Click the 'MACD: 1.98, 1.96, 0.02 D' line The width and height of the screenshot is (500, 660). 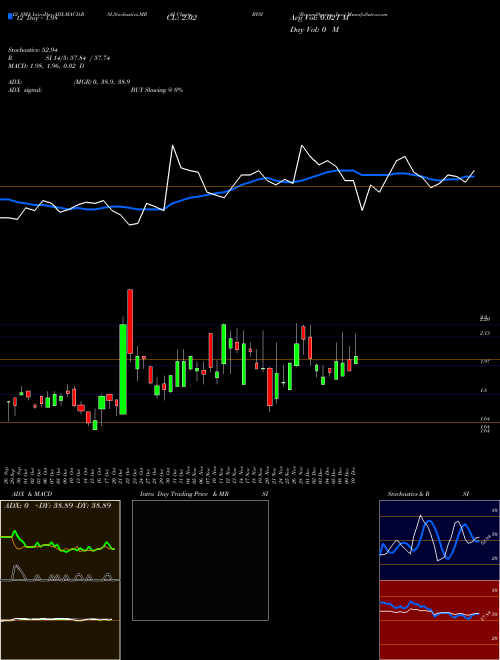(x=46, y=66)
